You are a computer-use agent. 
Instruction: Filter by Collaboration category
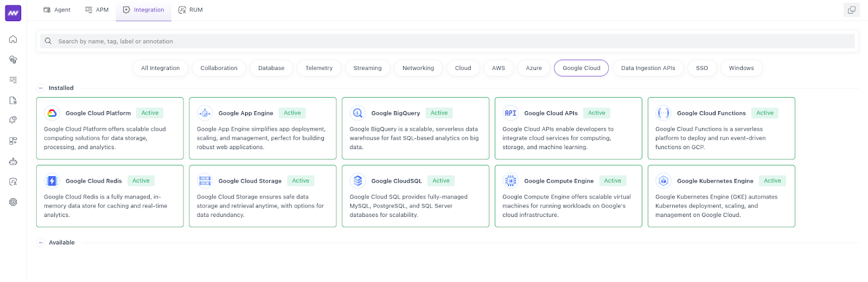[x=219, y=68]
